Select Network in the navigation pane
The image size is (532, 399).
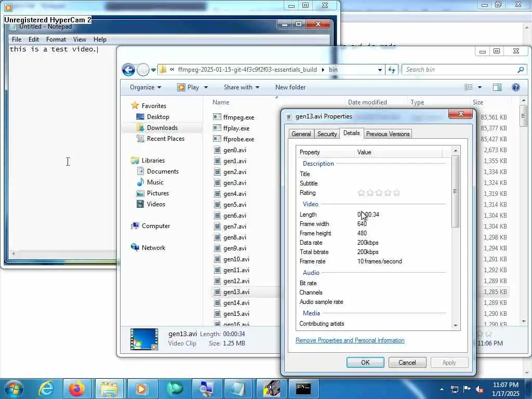coord(153,248)
